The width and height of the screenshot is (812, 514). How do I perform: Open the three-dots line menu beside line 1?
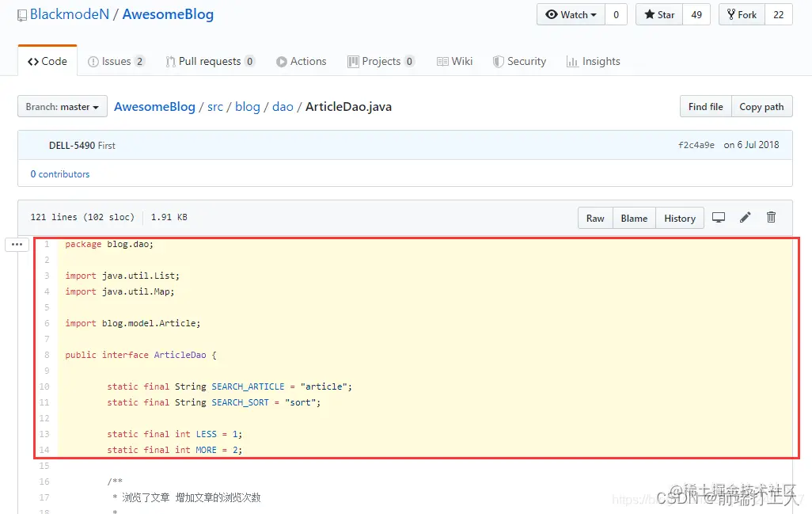point(17,244)
